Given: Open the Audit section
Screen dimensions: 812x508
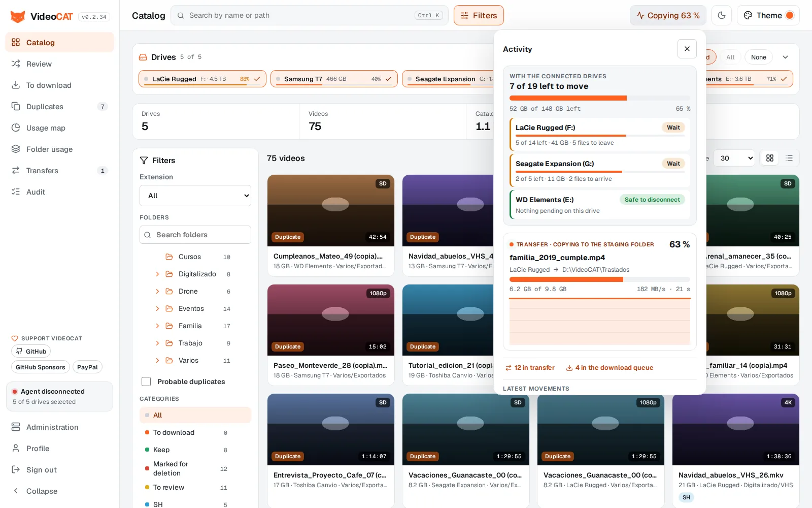Looking at the screenshot, I should [60, 192].
